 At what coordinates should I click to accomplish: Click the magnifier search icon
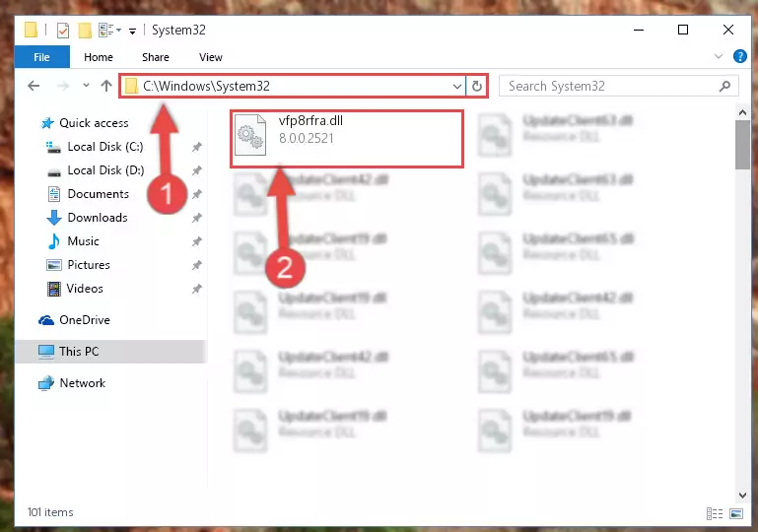724,86
